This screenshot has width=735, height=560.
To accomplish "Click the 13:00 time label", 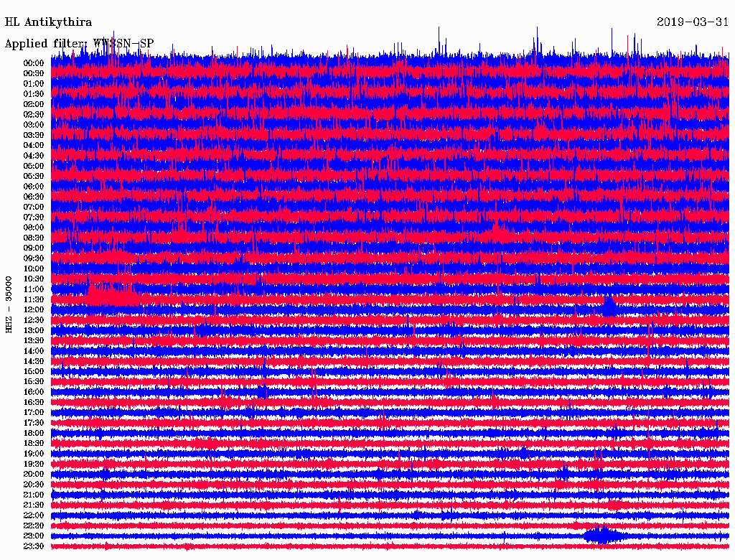I will click(34, 330).
